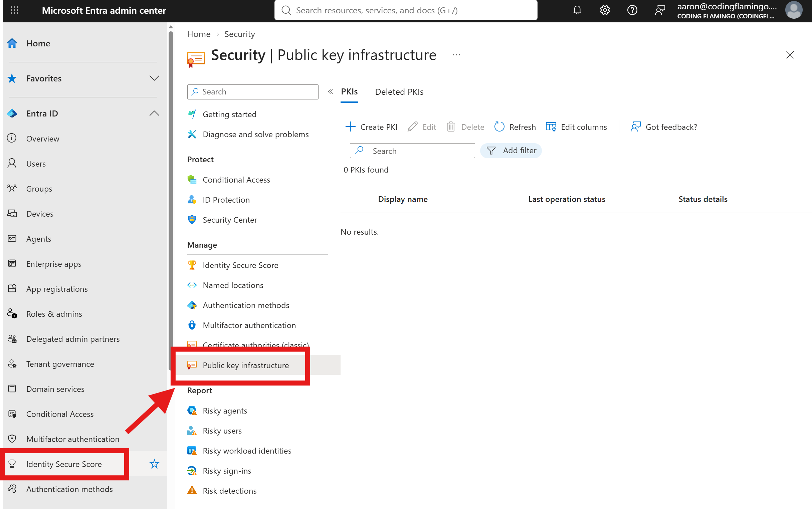
Task: Click Got feedback? in toolbar
Action: pos(664,127)
